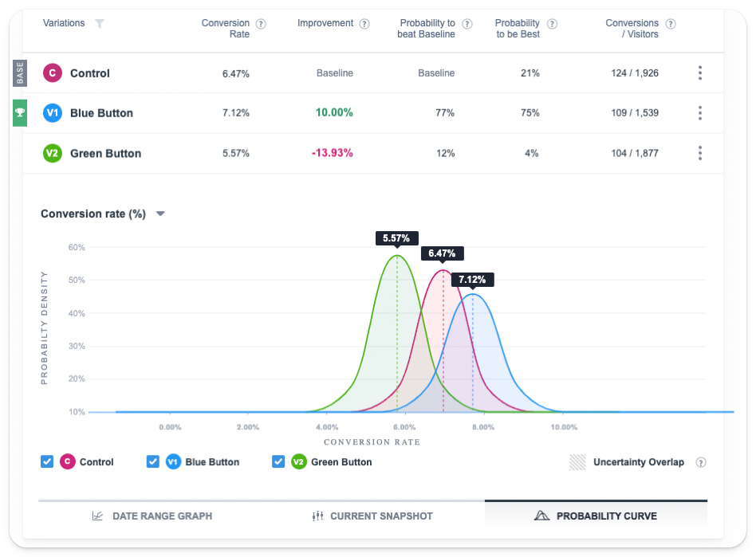The image size is (756, 557).
Task: Open the kebab menu for Green Button row
Action: [x=700, y=153]
